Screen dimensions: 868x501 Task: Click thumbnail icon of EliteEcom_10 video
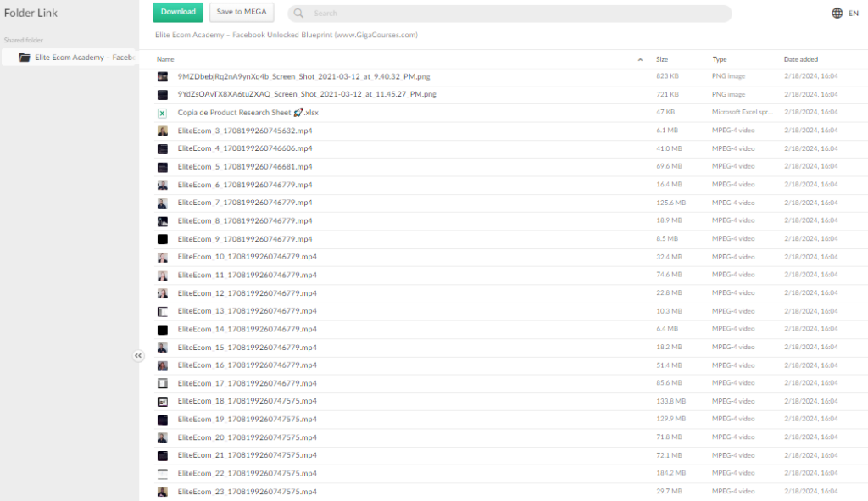[162, 257]
